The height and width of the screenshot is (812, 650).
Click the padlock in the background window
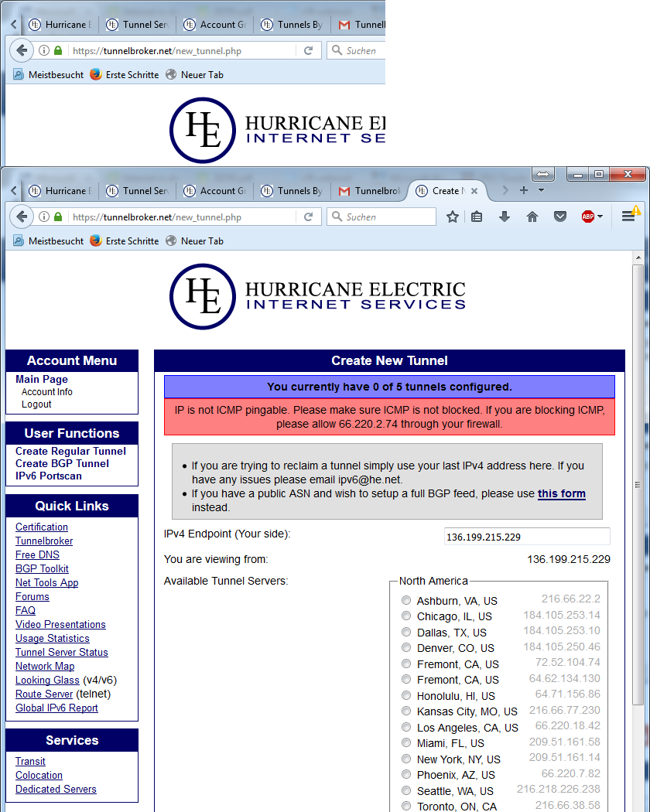coord(58,50)
